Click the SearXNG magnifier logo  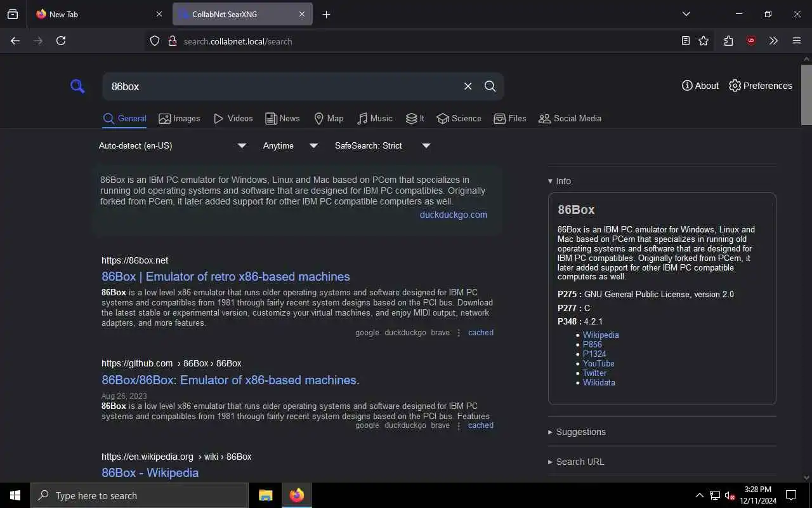(77, 86)
